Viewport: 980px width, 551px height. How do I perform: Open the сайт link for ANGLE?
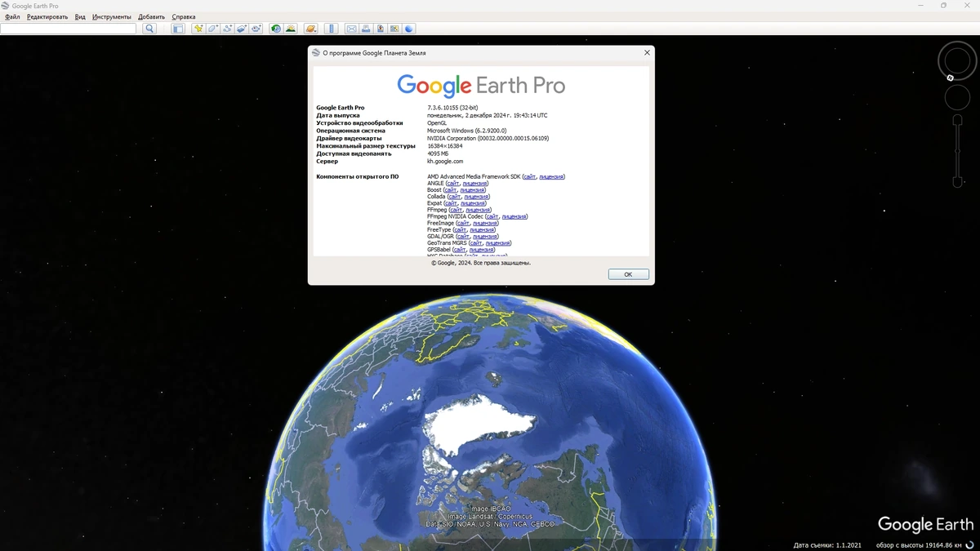click(x=453, y=183)
